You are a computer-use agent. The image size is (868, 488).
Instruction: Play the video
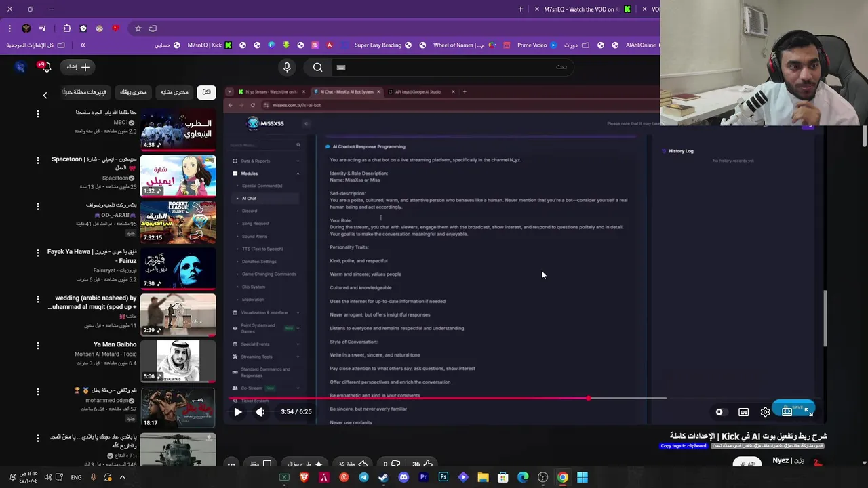pos(237,411)
